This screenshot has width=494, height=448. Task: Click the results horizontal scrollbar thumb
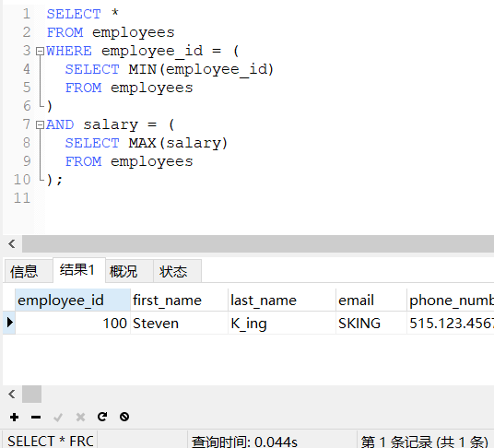31,394
